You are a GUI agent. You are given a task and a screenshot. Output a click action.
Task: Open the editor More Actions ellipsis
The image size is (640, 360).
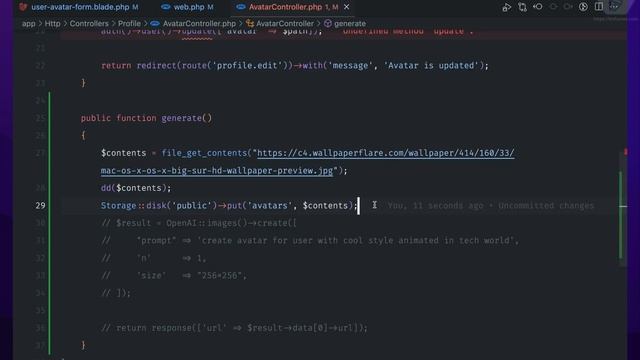click(x=614, y=7)
